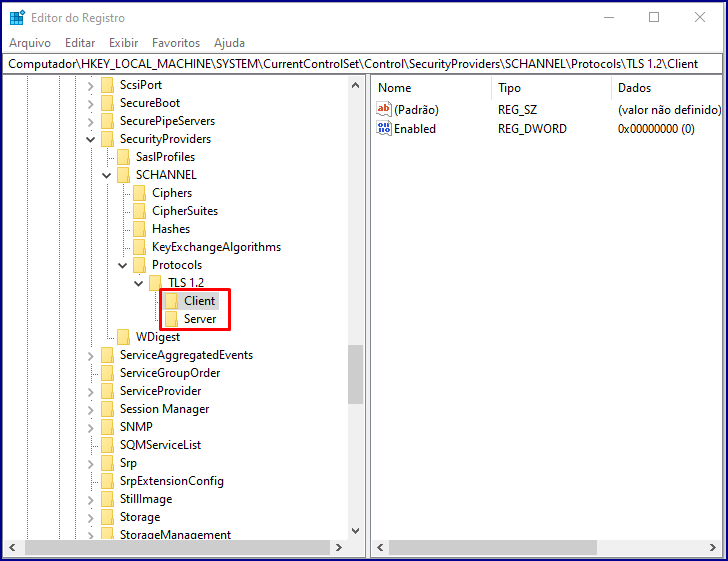Expand the ServiceProvider key

91,391
